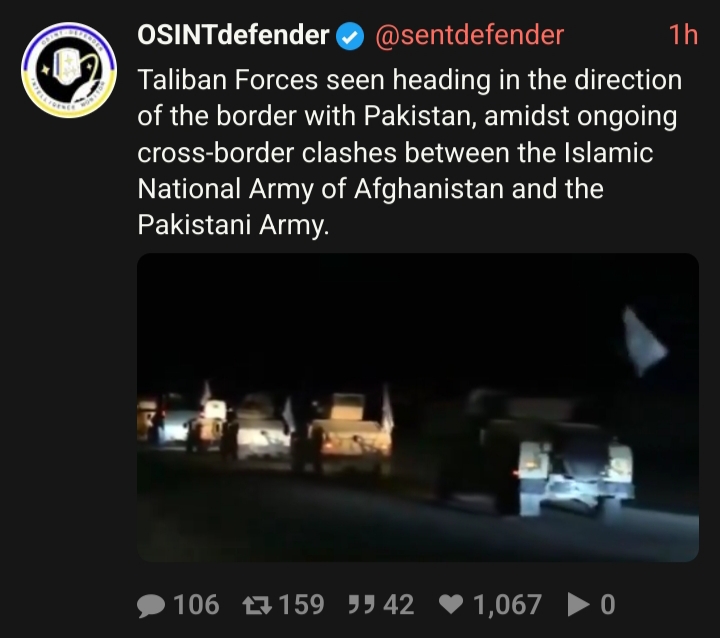Open the @sentdefender handle link
Viewport: 720px width, 638px height.
(x=470, y=35)
